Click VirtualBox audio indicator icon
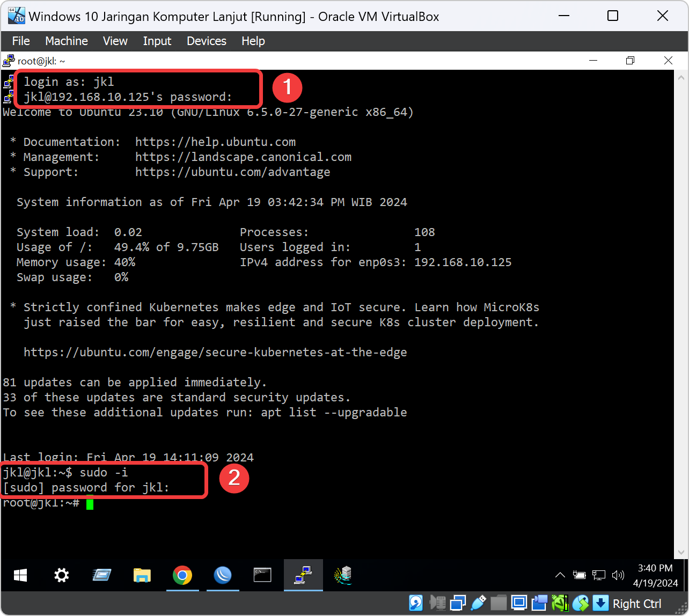The height and width of the screenshot is (616, 689). 438,603
